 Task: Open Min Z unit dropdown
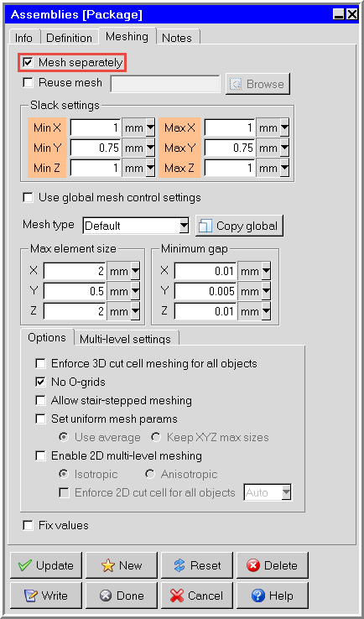(150, 169)
